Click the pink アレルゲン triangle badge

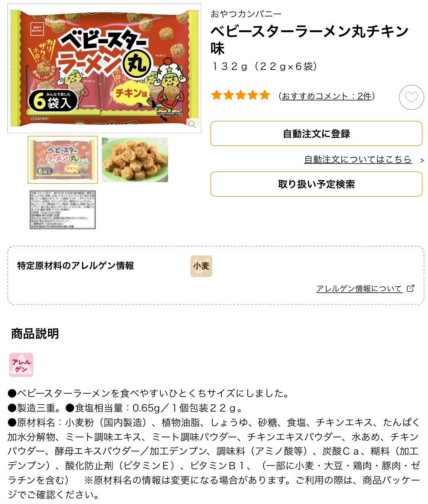pyautogui.click(x=21, y=365)
